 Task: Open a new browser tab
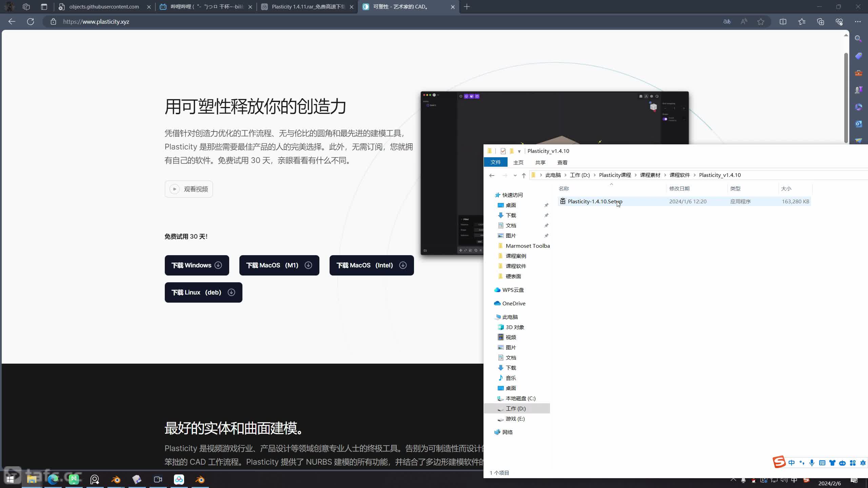[467, 7]
